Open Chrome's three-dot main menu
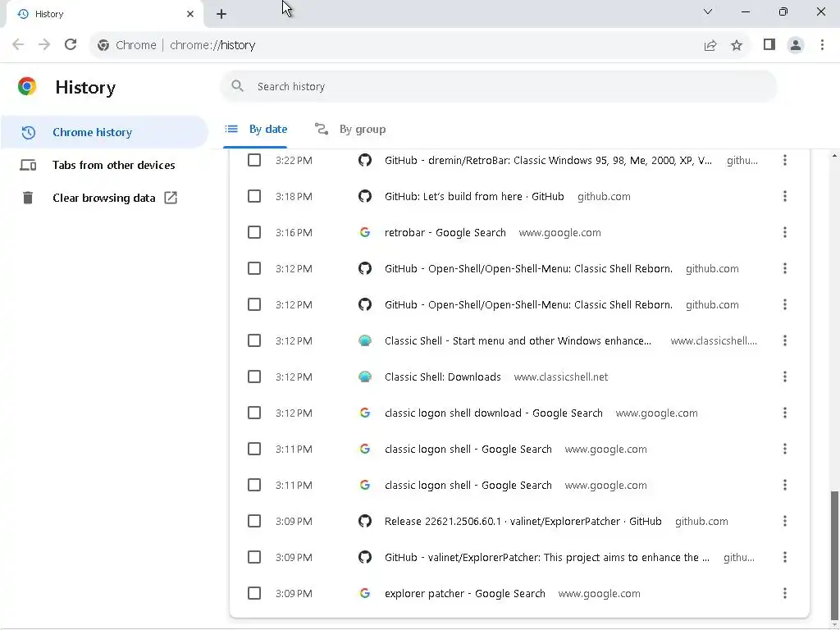Screen dimensions: 840x630 coord(822,44)
